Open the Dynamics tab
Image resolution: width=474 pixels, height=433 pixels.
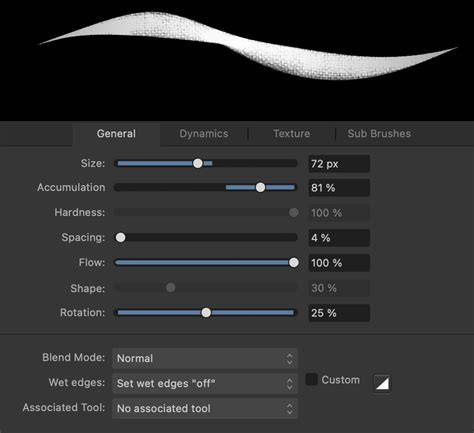click(x=204, y=134)
